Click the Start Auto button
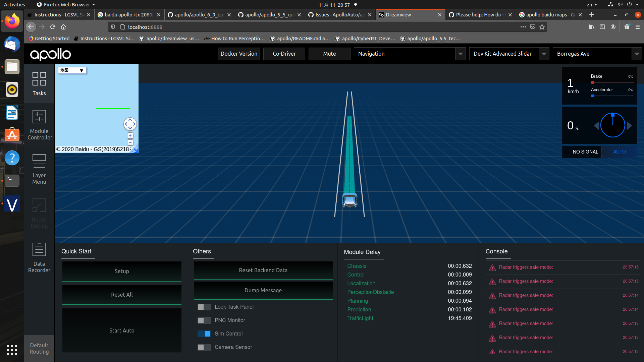This screenshot has height=362, width=644. (122, 330)
